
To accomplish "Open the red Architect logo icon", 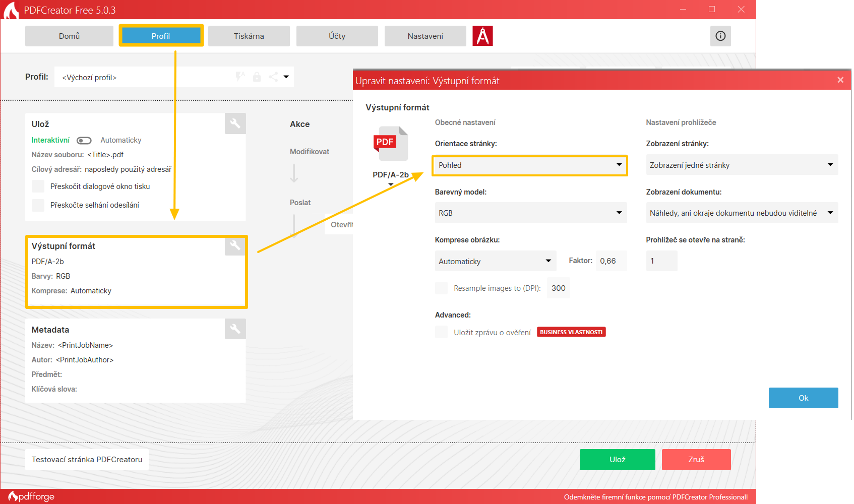I will (x=482, y=36).
